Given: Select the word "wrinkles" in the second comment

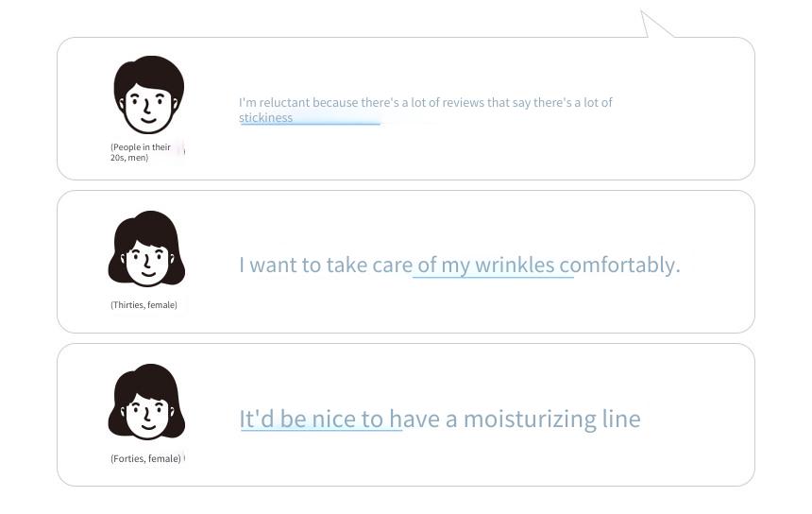Looking at the screenshot, I should coord(515,265).
